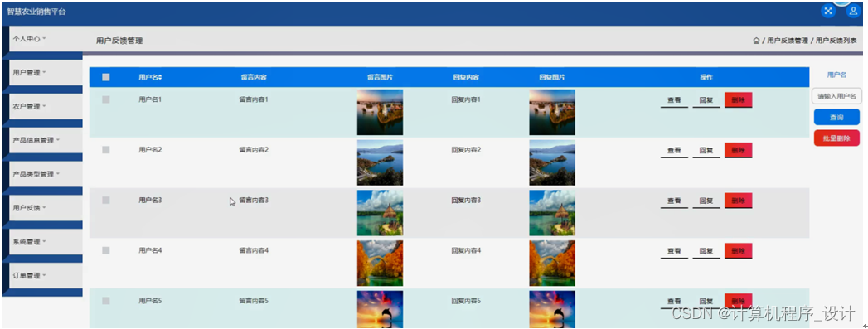Image resolution: width=868 pixels, height=329 pixels.
Task: Click 回复 button for 用户名3
Action: point(706,201)
